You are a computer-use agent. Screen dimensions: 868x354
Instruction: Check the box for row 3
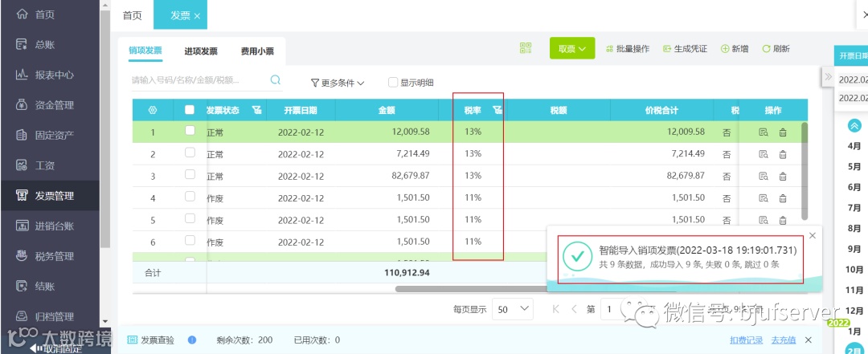click(190, 174)
